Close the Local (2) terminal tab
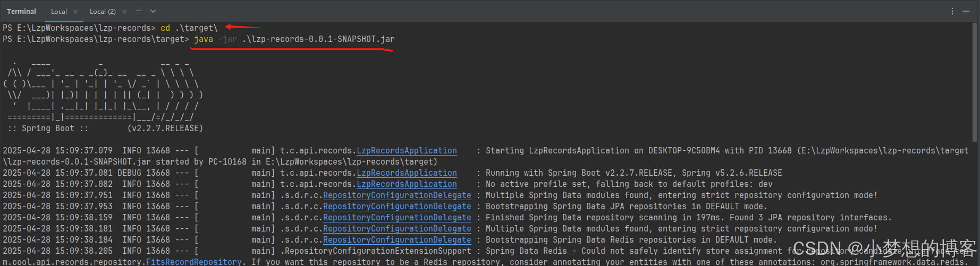 pos(124,12)
